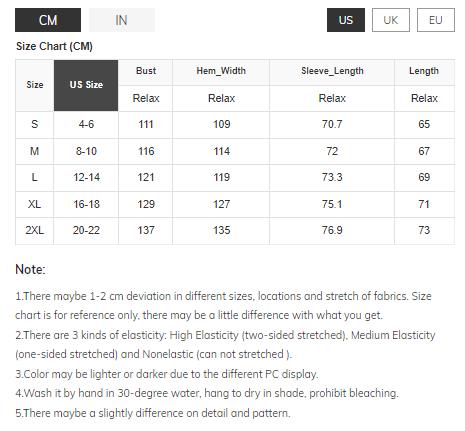The width and height of the screenshot is (465, 431).
Task: Select the S size row label
Action: (x=35, y=124)
